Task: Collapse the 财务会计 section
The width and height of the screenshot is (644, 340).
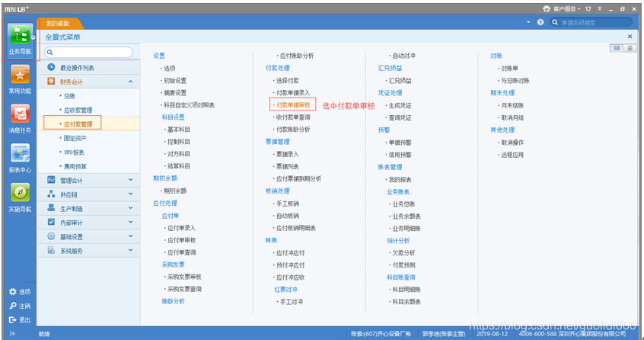Action: pos(131,82)
